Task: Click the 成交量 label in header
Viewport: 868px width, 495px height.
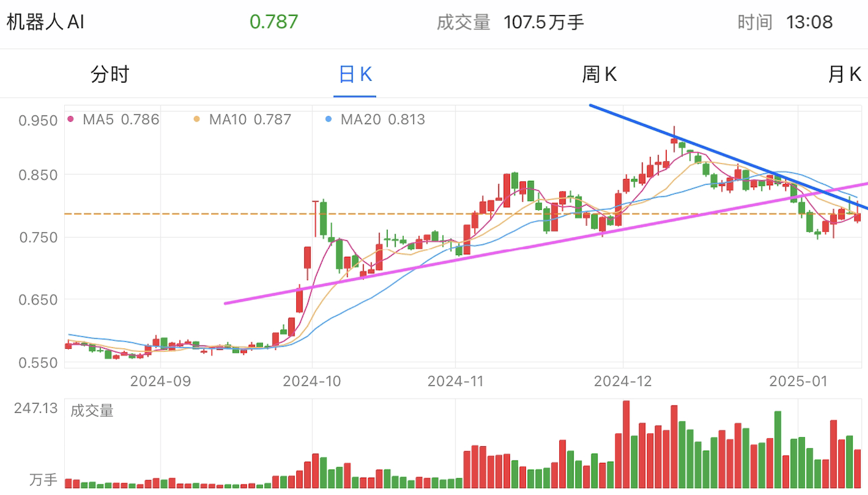Action: [463, 23]
